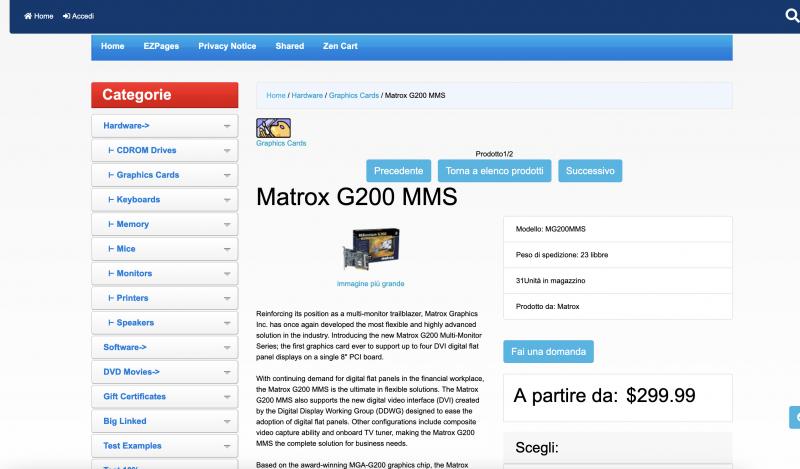The width and height of the screenshot is (800, 469).
Task: Open Zen Cart in the navigation bar
Action: tap(340, 46)
